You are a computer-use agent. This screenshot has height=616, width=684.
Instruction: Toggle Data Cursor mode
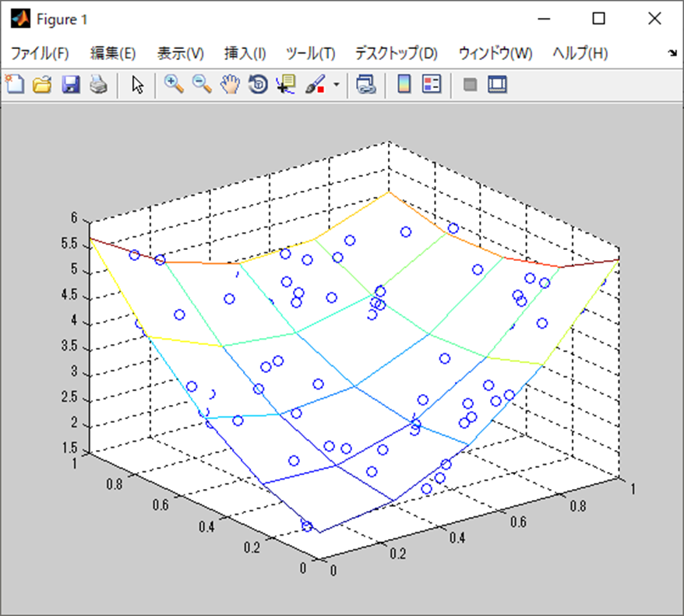click(x=285, y=84)
